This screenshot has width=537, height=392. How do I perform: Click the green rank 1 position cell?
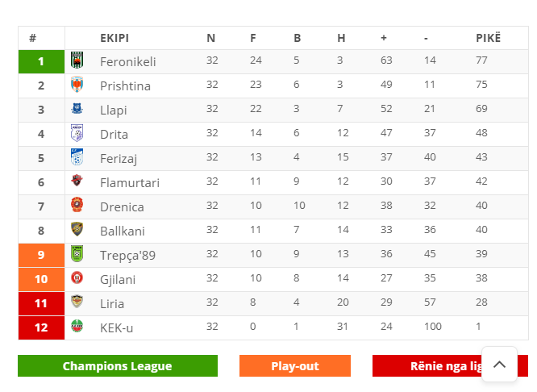(x=41, y=61)
